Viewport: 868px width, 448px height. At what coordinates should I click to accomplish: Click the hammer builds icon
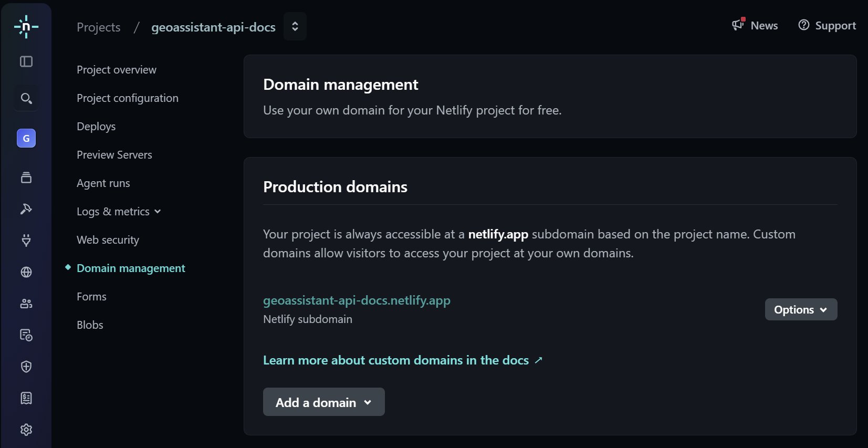(x=26, y=209)
